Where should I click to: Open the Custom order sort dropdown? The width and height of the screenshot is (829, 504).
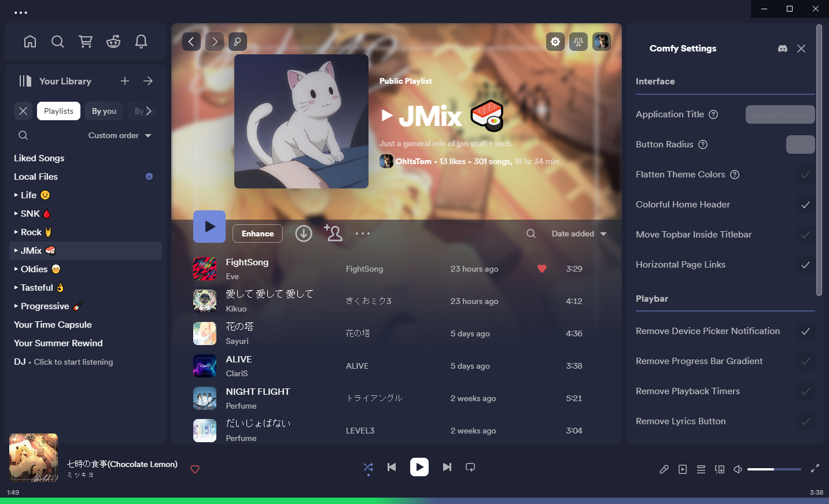[x=120, y=135]
